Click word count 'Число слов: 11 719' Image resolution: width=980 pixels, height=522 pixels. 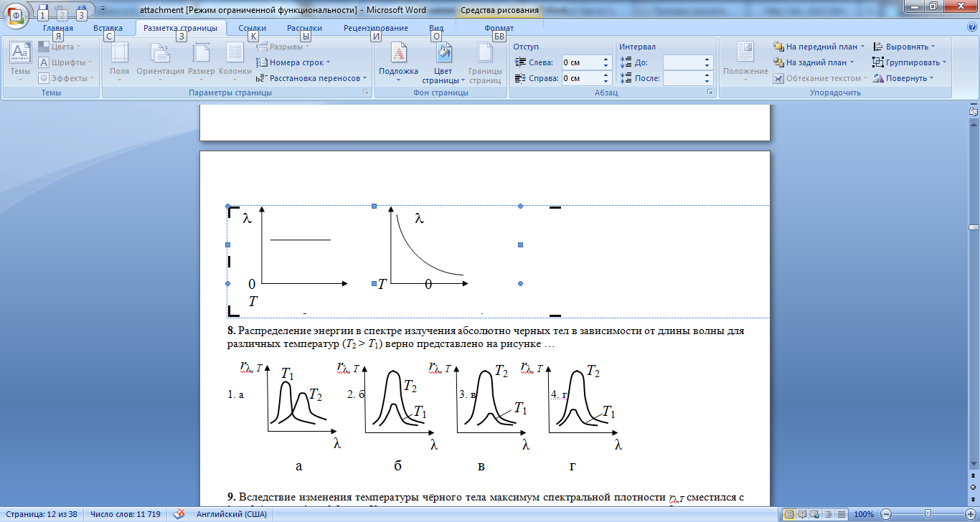[x=127, y=515]
